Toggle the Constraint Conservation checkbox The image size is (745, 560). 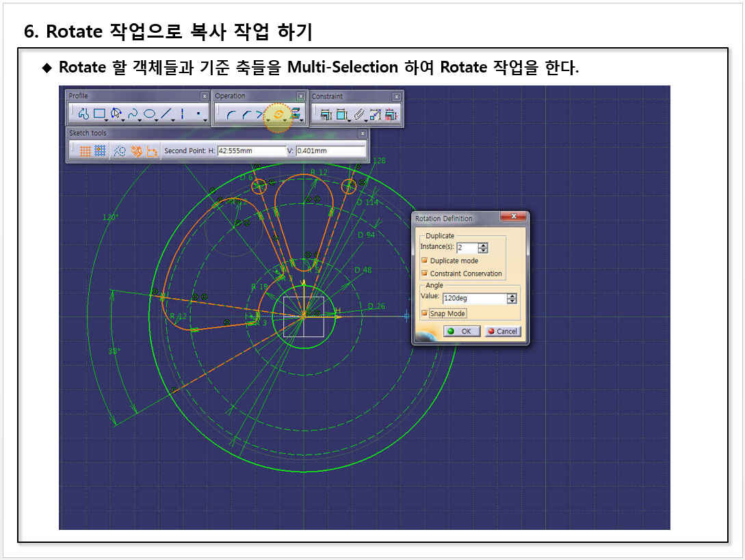pos(425,274)
